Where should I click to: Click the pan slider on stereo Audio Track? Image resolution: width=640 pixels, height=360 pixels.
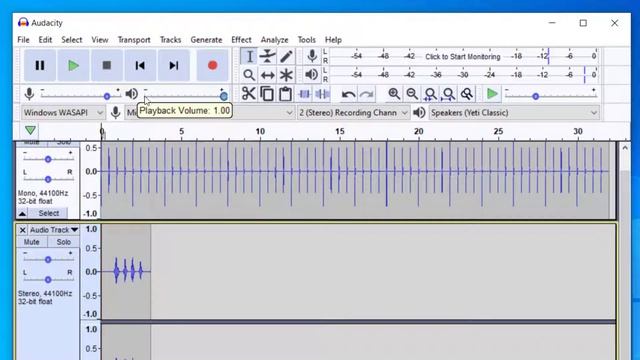[x=48, y=280]
